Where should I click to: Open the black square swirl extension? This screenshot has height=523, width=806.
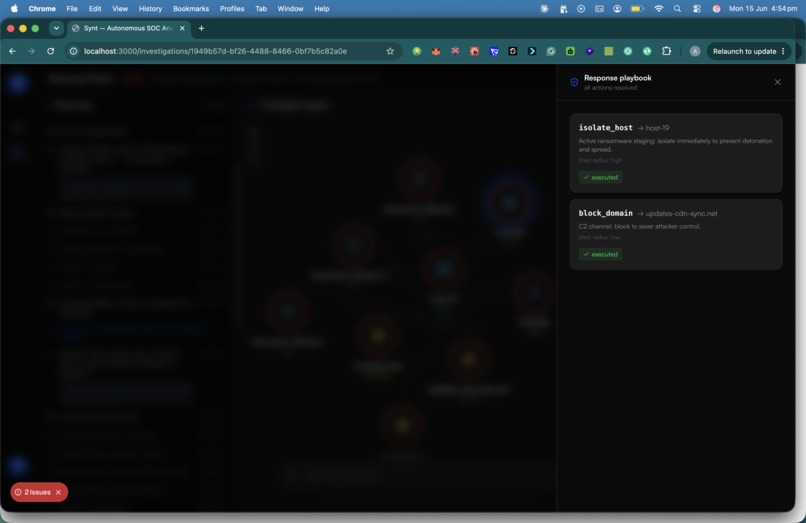tap(512, 51)
